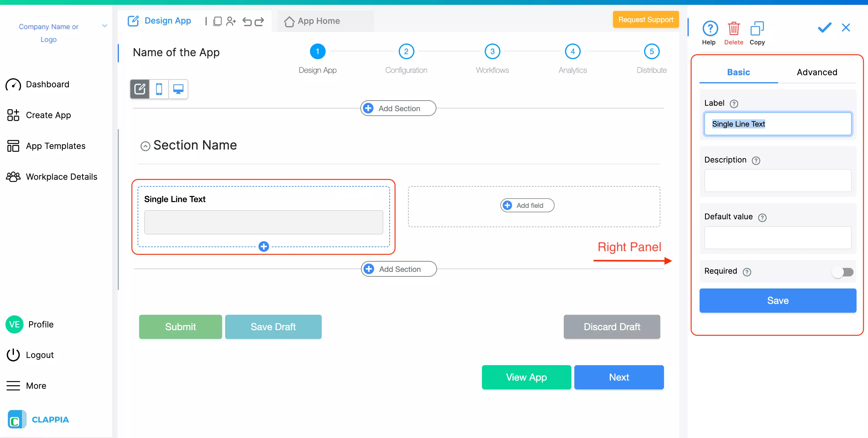Collapse the Section Name section
Image resolution: width=868 pixels, height=438 pixels.
[145, 146]
